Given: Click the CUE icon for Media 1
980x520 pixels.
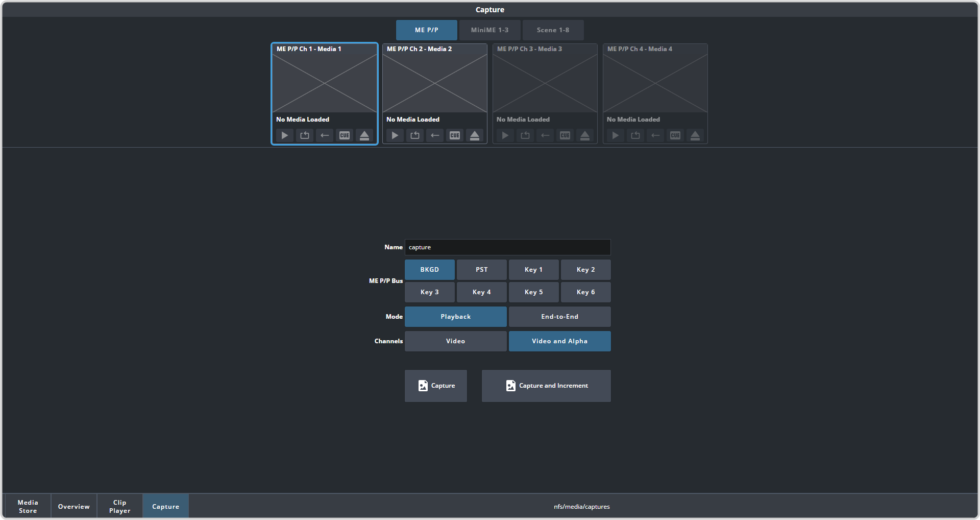Looking at the screenshot, I should pyautogui.click(x=345, y=135).
